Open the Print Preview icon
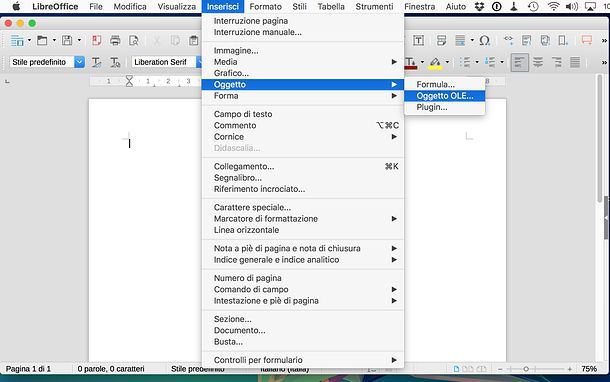610x382 pixels. pos(134,40)
